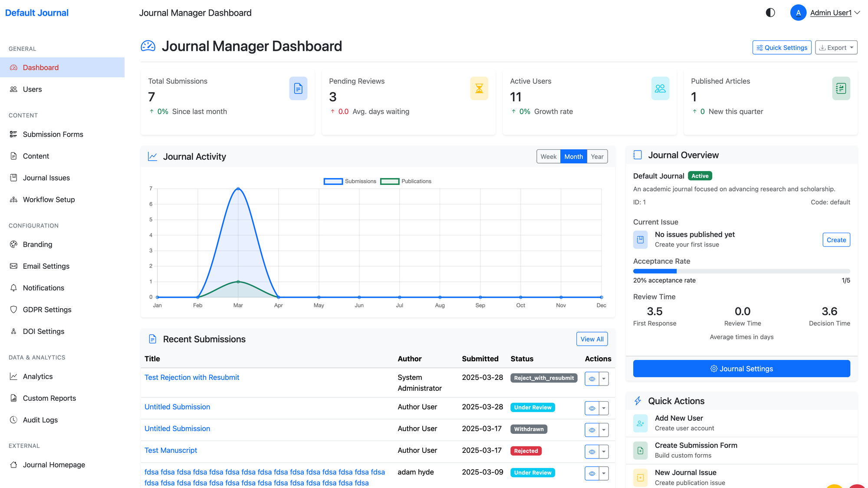The width and height of the screenshot is (868, 488).
Task: View the Test Rejection with Resubmit submission (eye icon)
Action: pos(592,379)
